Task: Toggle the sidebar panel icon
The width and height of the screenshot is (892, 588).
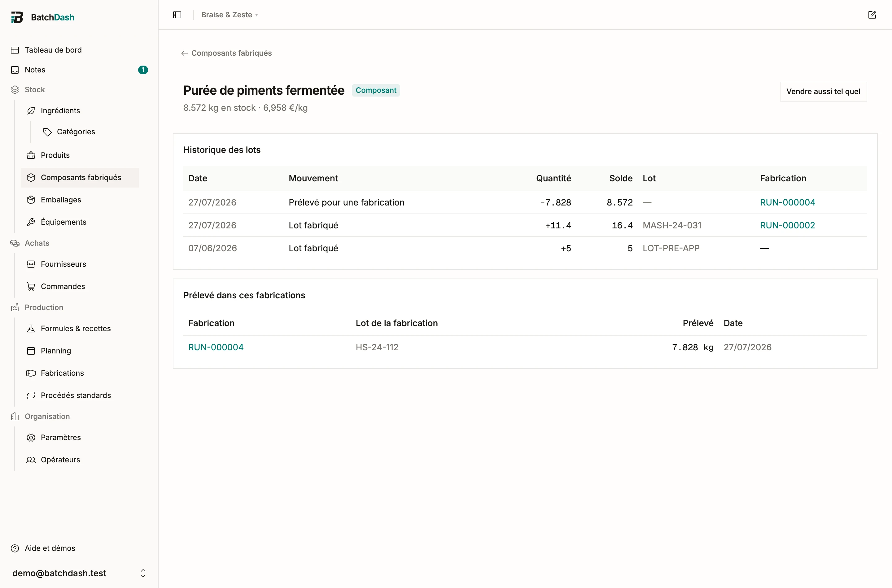Action: pos(177,15)
